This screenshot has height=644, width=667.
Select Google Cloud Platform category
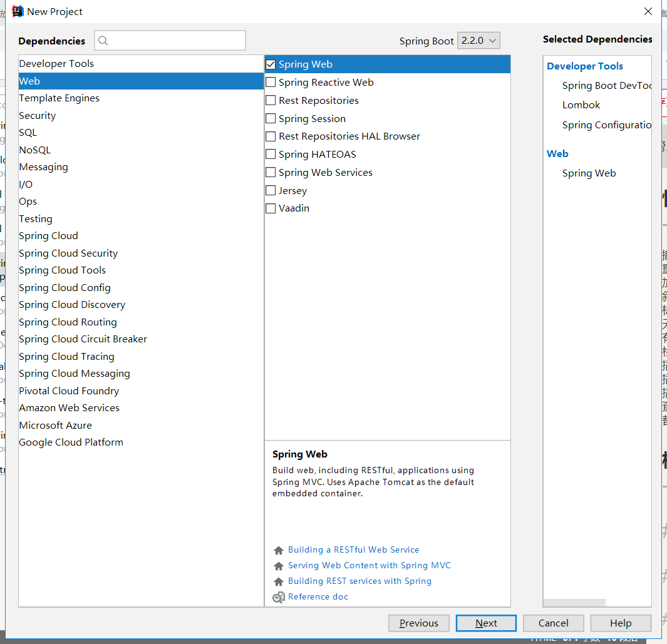tap(141, 442)
